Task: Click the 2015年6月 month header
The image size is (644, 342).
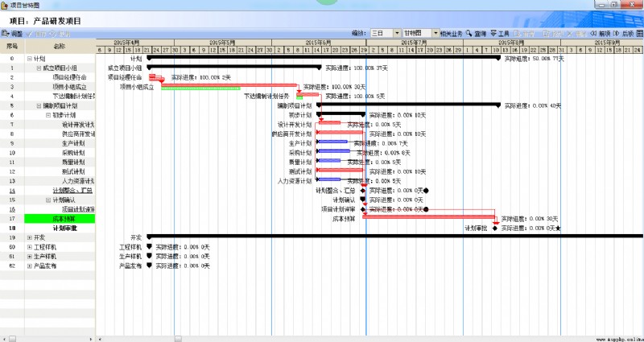Action: point(319,43)
